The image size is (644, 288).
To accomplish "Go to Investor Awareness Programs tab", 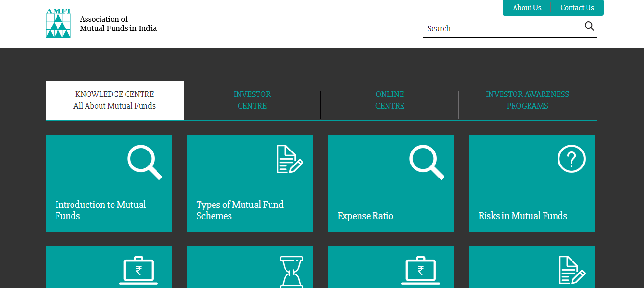I will (x=527, y=100).
